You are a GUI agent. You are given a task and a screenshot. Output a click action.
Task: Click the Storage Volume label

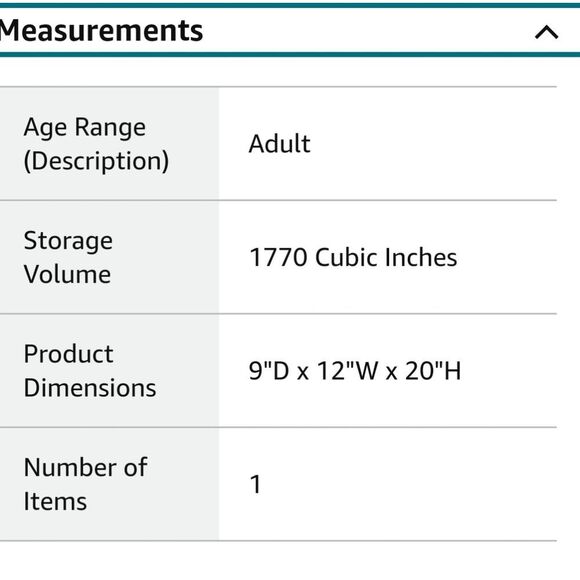(68, 257)
